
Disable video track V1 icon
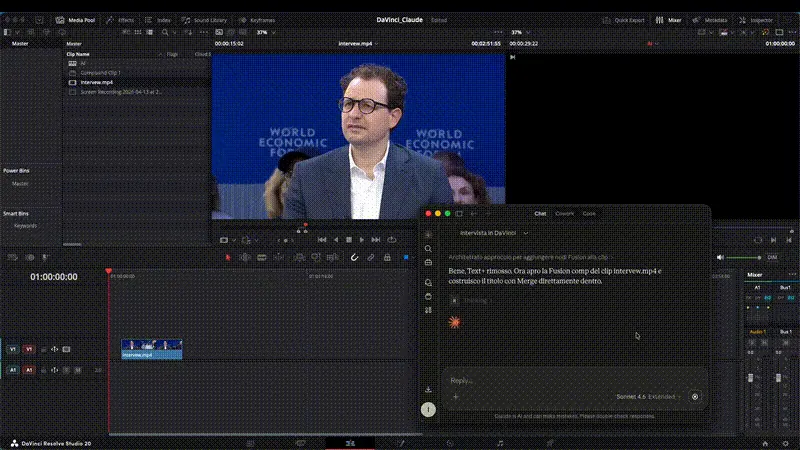point(66,349)
